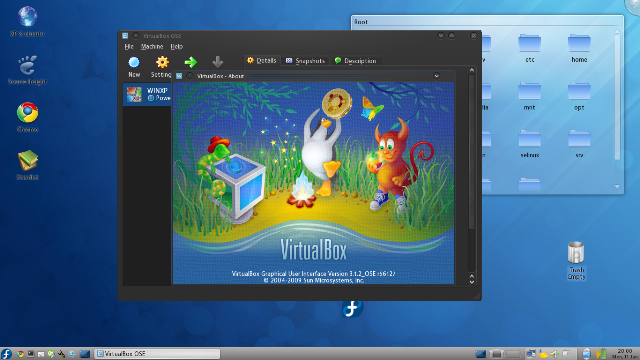This screenshot has height=360, width=640.
Task: Start the VM with the green arrow
Action: (x=190, y=62)
